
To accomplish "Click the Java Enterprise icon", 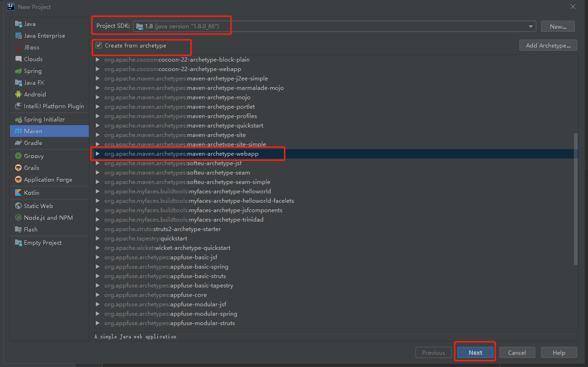I will [x=18, y=36].
